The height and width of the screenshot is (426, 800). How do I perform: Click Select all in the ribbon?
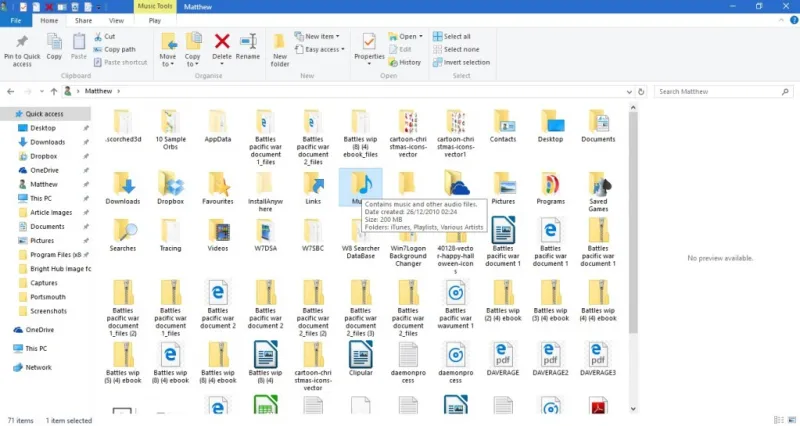[456, 36]
